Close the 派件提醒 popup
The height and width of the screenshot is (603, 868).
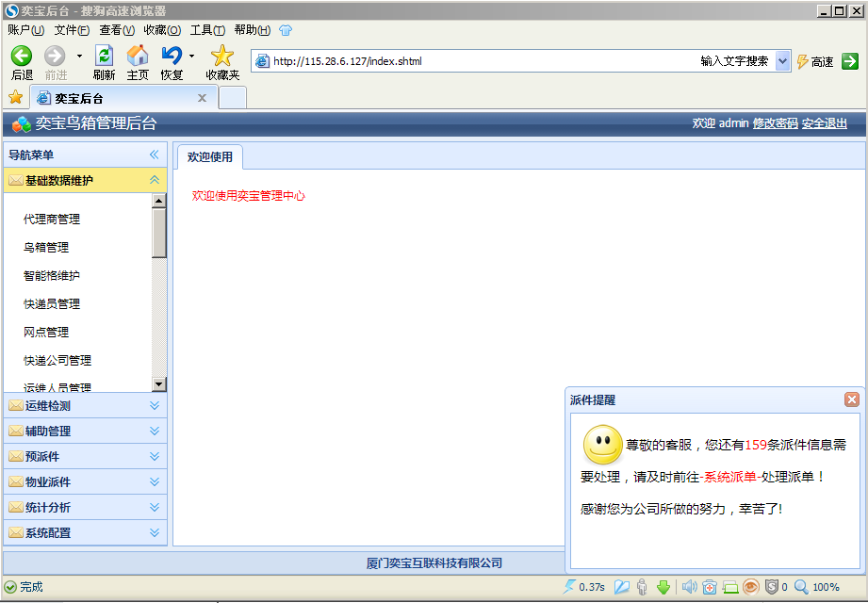click(x=851, y=399)
